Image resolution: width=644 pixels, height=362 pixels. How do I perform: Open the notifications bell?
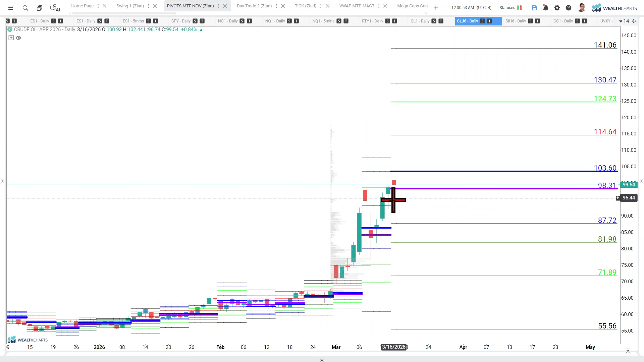545,8
